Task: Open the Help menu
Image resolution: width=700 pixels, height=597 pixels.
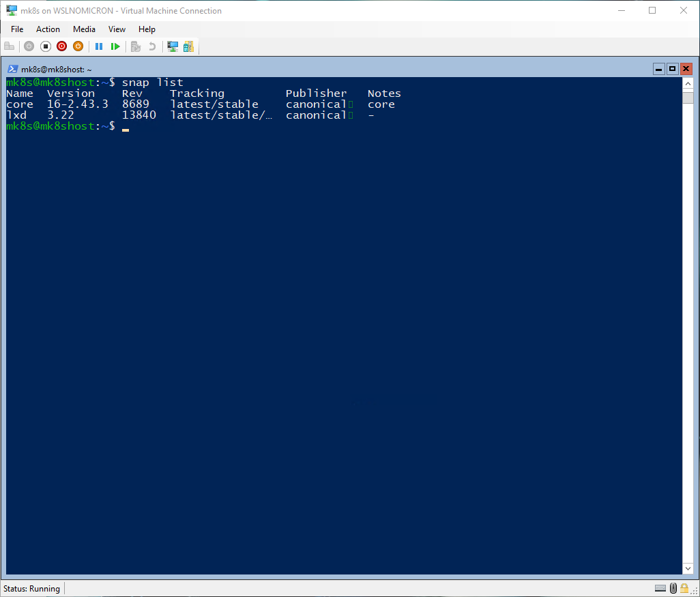Action: [x=147, y=29]
